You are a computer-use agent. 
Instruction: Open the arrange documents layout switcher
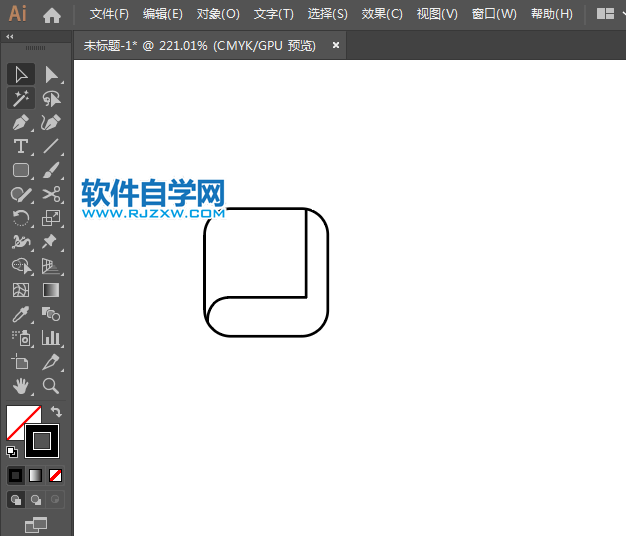(605, 14)
